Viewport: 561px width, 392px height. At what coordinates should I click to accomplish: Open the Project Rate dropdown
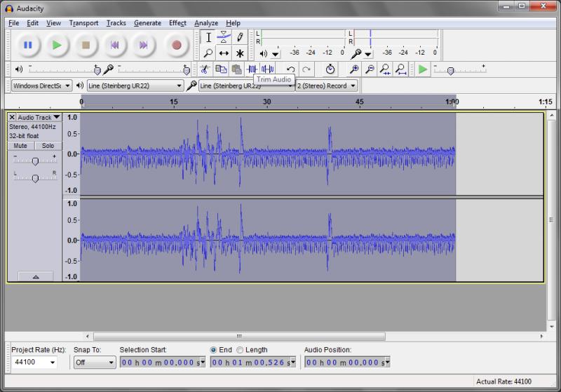pos(34,363)
